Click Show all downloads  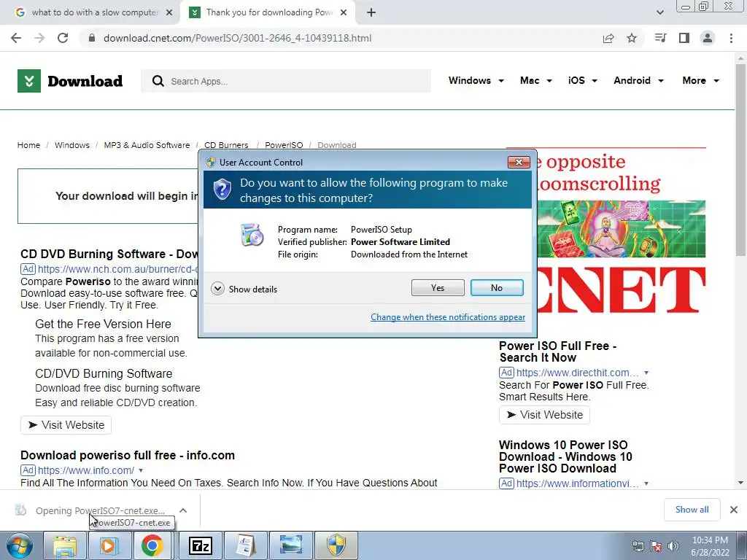692,510
